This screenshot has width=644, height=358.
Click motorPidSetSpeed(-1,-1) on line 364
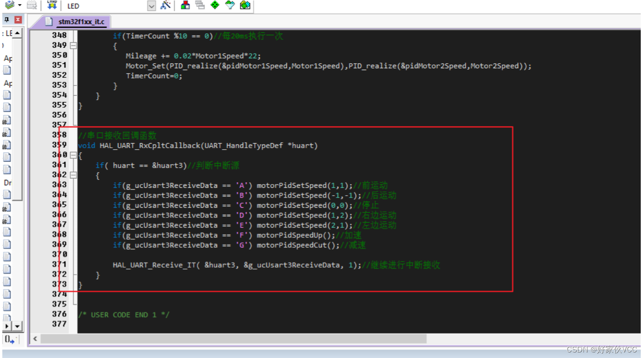[x=309, y=195]
